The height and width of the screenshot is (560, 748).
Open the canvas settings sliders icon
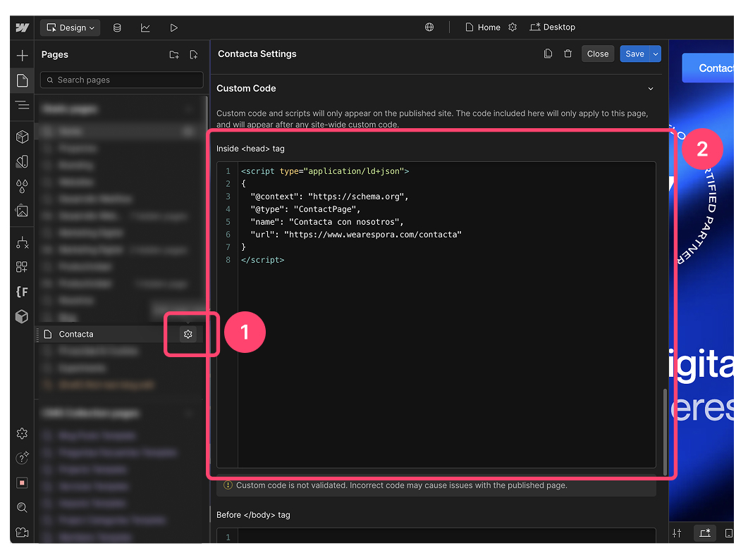[x=677, y=533]
